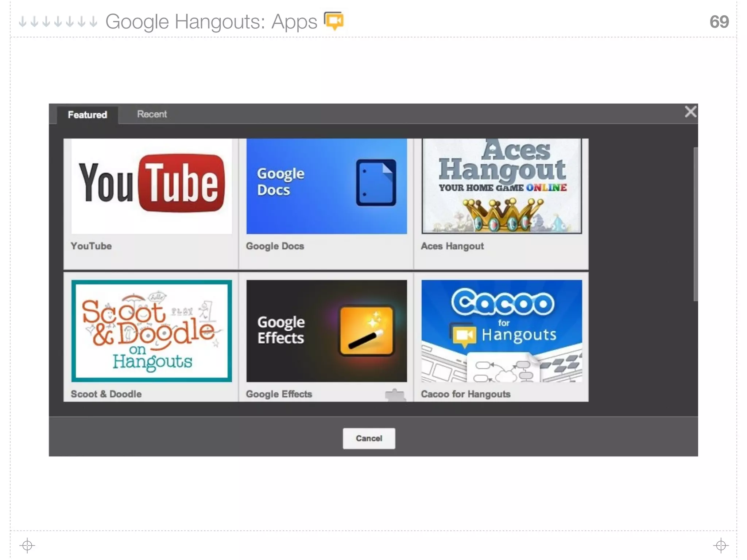Open the YouTube app thumbnail
The height and width of the screenshot is (560, 747).
[151, 186]
